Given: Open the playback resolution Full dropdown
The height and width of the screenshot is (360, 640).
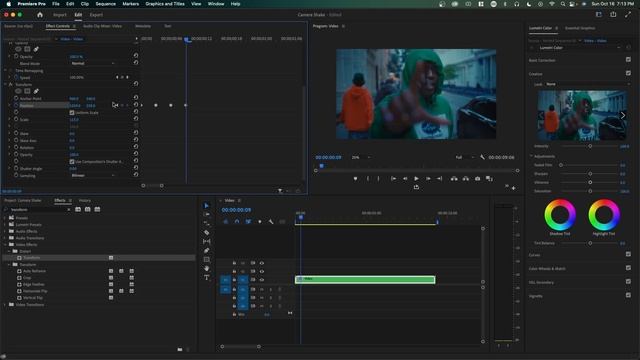Looking at the screenshot, I should click(x=465, y=157).
